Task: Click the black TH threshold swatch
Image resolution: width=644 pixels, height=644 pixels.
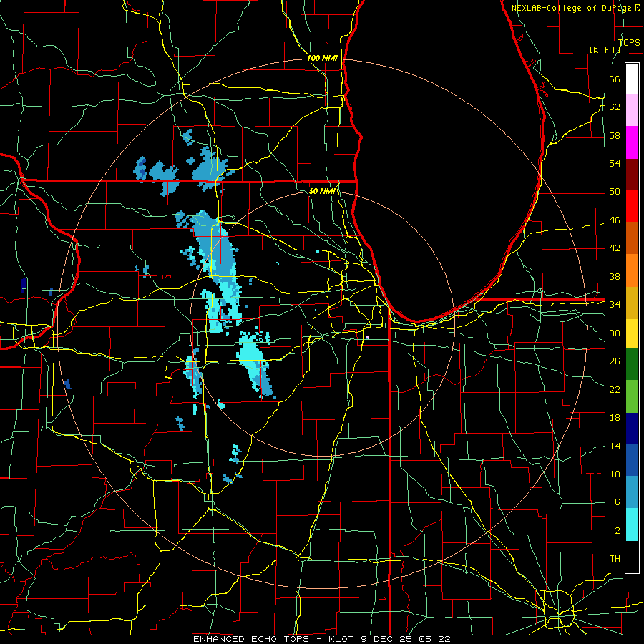Action: 632,557
